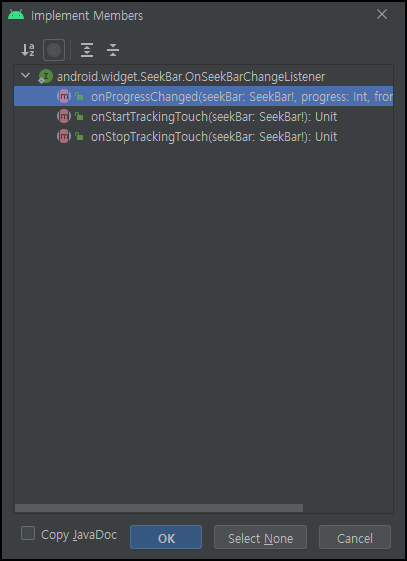Select the onProgressChanged member
407x561 pixels.
(204, 96)
